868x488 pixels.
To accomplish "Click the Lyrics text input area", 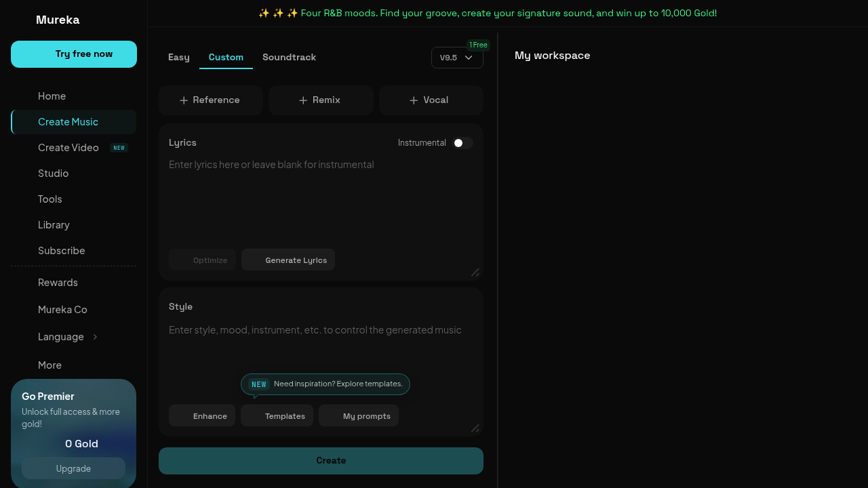I will (321, 200).
